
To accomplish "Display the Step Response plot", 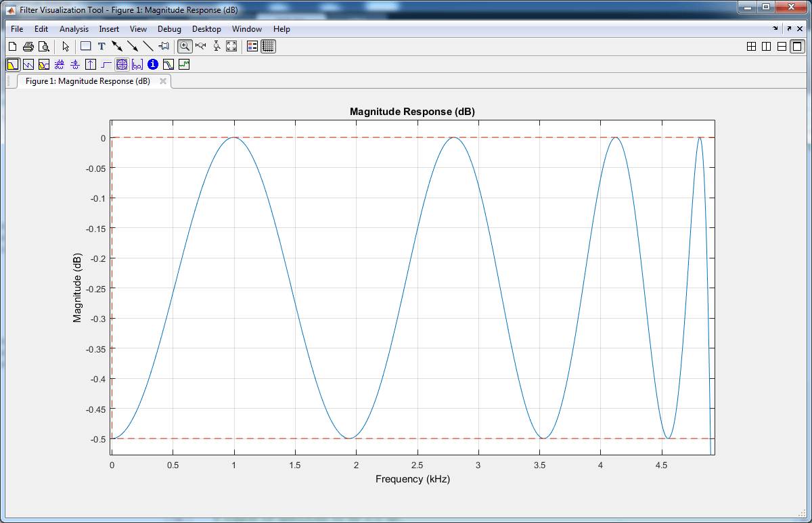I will click(x=106, y=65).
